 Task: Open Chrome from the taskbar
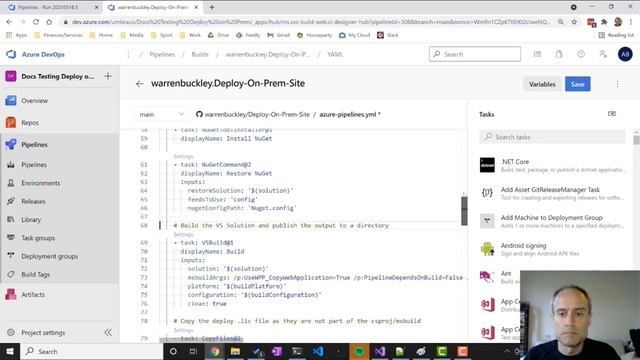(x=215, y=351)
